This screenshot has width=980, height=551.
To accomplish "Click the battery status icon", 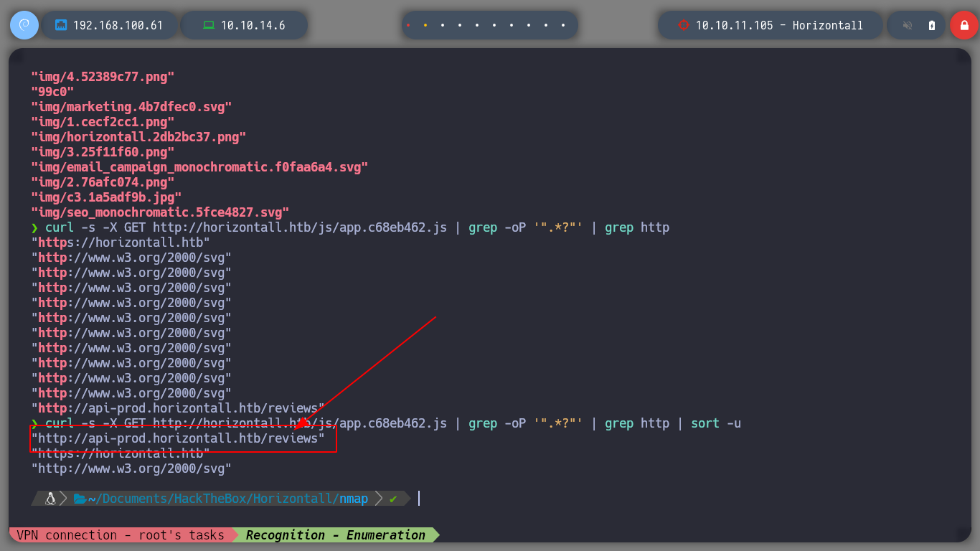I will [932, 25].
